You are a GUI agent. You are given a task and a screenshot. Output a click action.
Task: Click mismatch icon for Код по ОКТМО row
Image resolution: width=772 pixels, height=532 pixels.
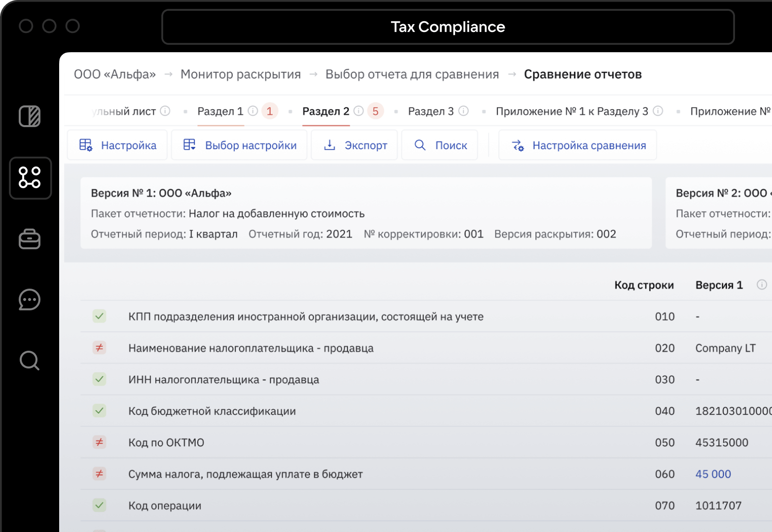pos(100,442)
